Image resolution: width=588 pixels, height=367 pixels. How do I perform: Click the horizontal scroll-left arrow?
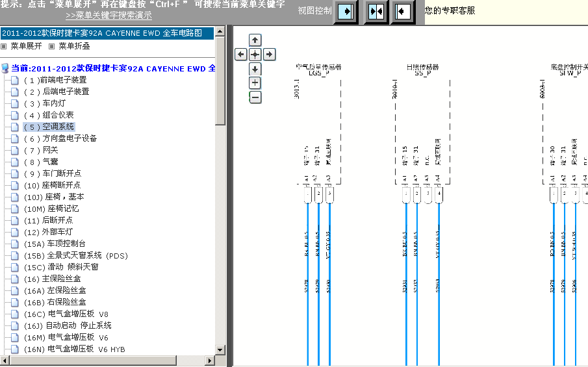click(5, 361)
